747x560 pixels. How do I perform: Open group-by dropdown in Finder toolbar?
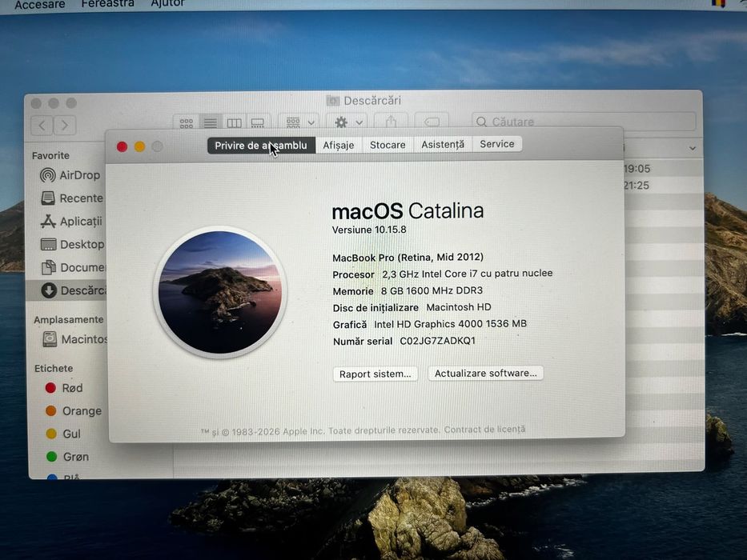299,123
